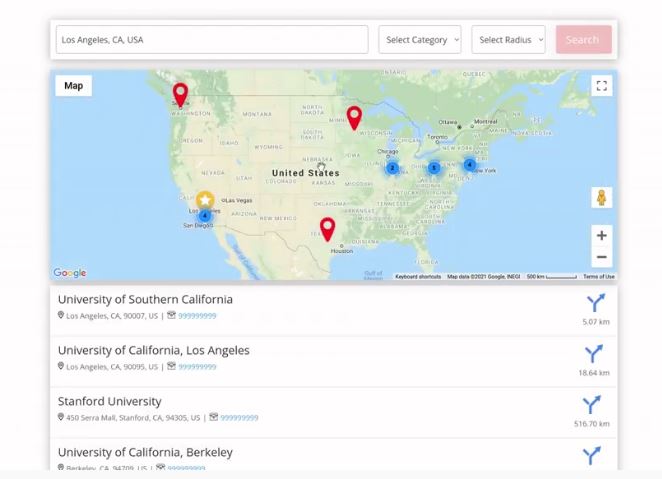This screenshot has width=662, height=479.
Task: Open Keyboard shortcuts link on map
Action: 418,276
